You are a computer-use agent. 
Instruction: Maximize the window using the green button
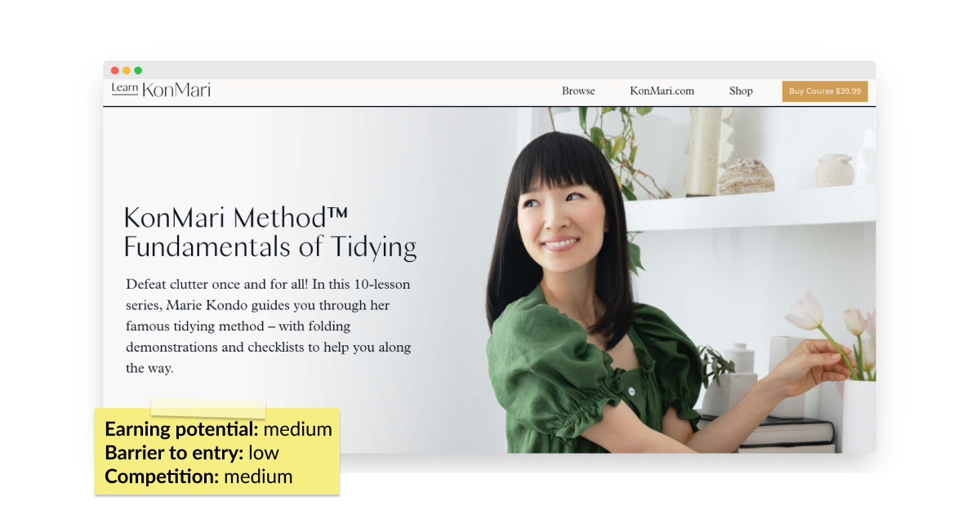point(138,70)
